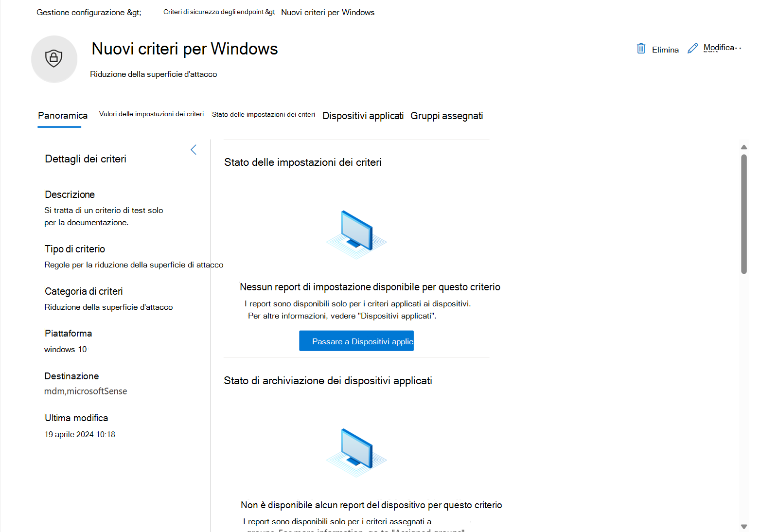Open the Gruppi assegnati tab
778x532 pixels.
point(446,116)
